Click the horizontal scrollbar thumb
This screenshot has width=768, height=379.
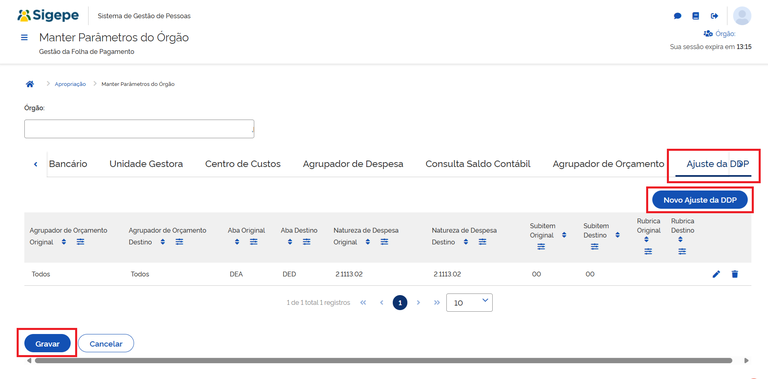point(384,360)
